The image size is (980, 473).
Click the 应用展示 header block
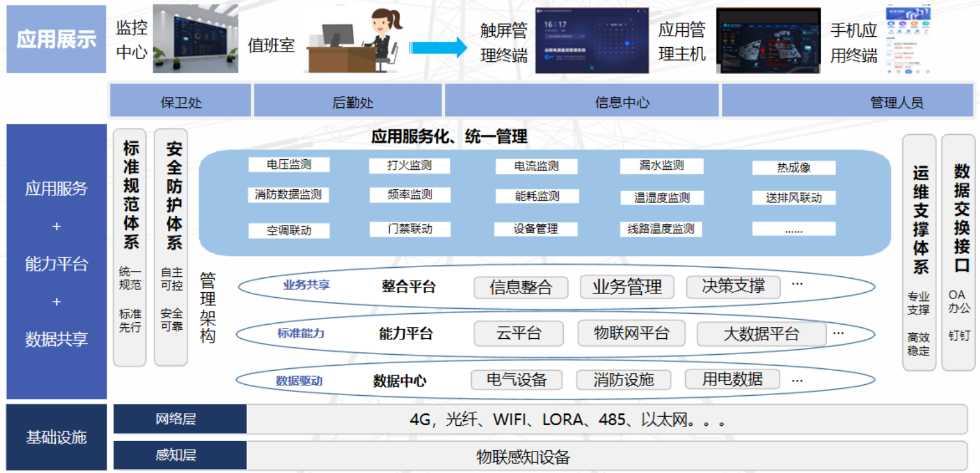pyautogui.click(x=56, y=39)
